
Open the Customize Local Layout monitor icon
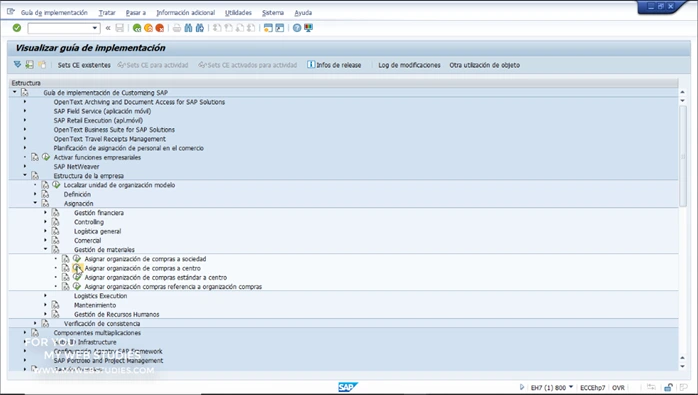(308, 28)
